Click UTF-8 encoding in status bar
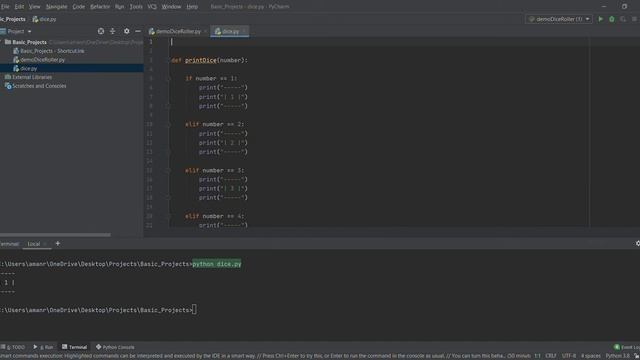 [x=569, y=356]
